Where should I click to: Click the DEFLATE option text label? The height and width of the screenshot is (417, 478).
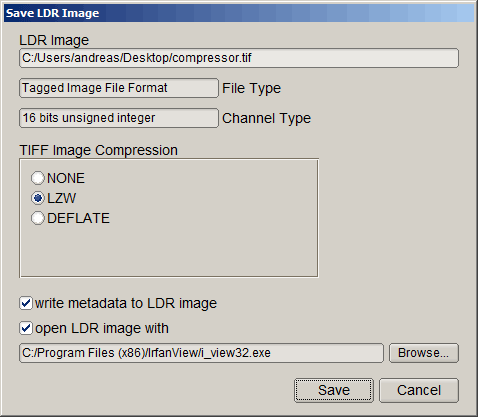coord(78,218)
